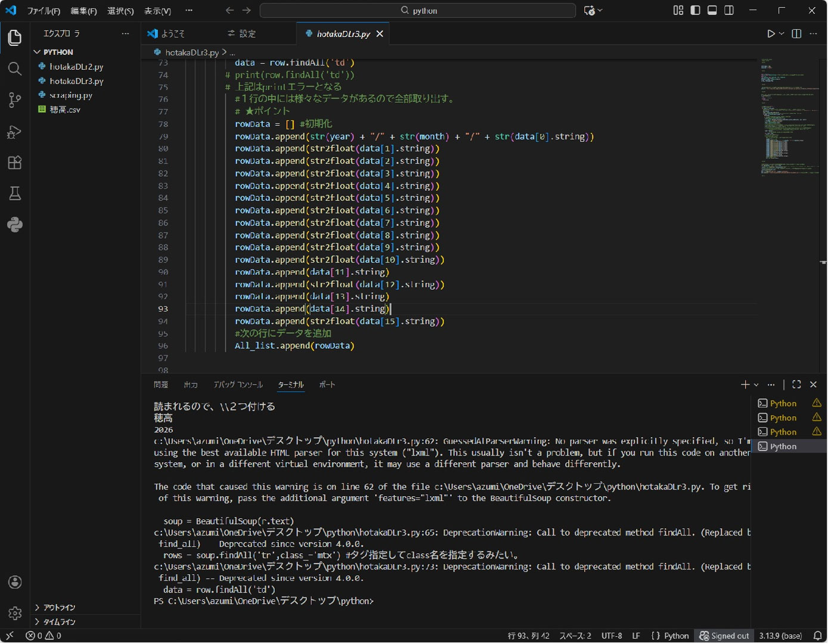Open the Testing flask view
Screen dimensions: 828x644
[15, 194]
